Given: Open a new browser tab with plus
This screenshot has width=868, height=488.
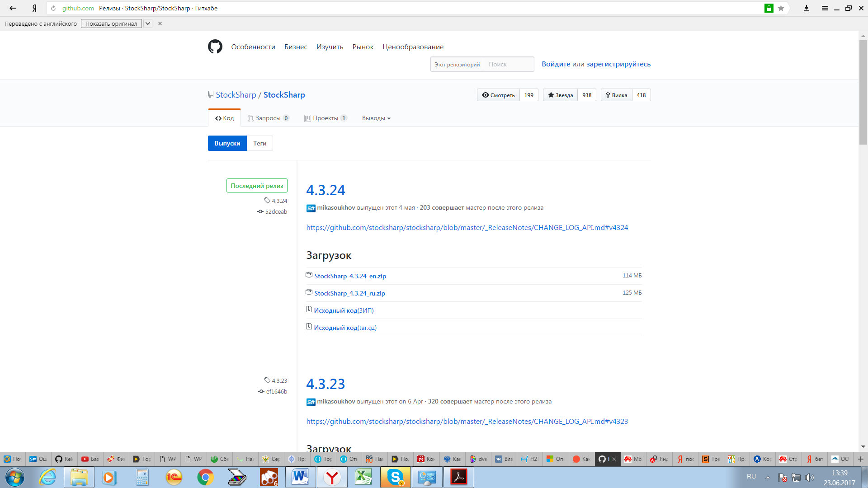Looking at the screenshot, I should click(x=860, y=459).
